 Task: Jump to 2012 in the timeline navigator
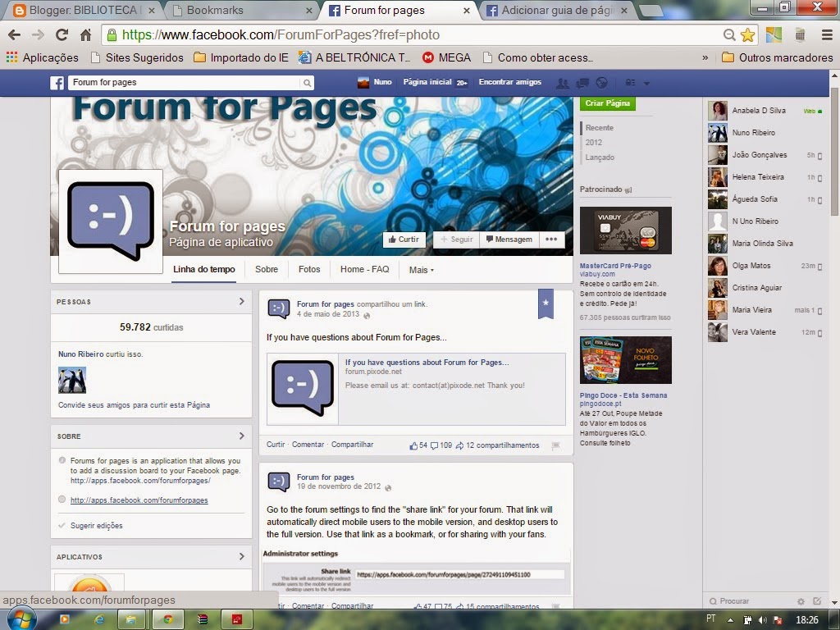pos(594,143)
